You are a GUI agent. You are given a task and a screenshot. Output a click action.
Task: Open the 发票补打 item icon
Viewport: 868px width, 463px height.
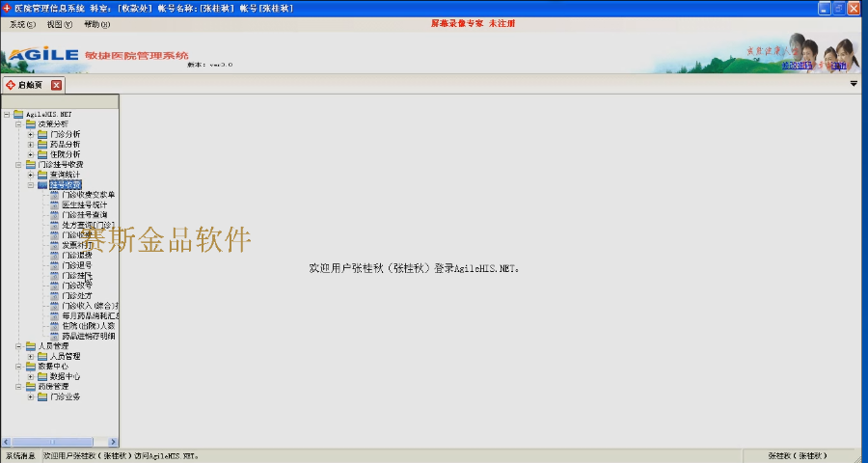tap(54, 245)
